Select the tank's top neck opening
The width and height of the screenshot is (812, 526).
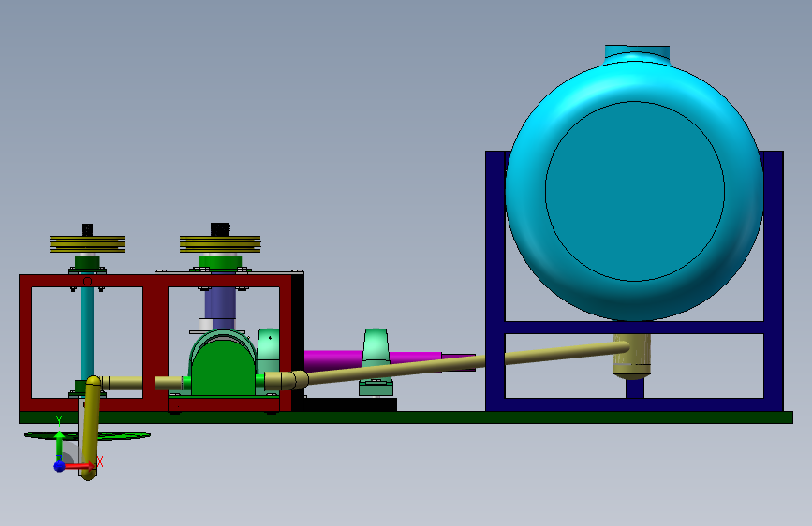click(x=637, y=53)
